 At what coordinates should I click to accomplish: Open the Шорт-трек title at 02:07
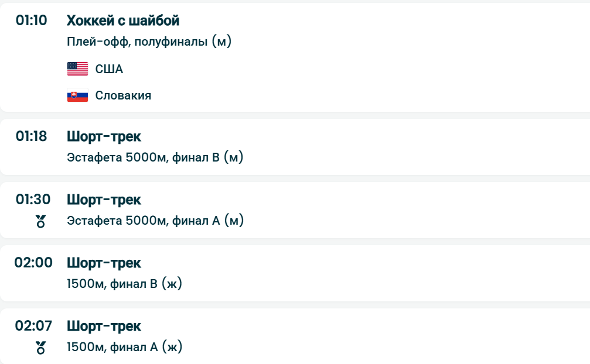point(104,327)
